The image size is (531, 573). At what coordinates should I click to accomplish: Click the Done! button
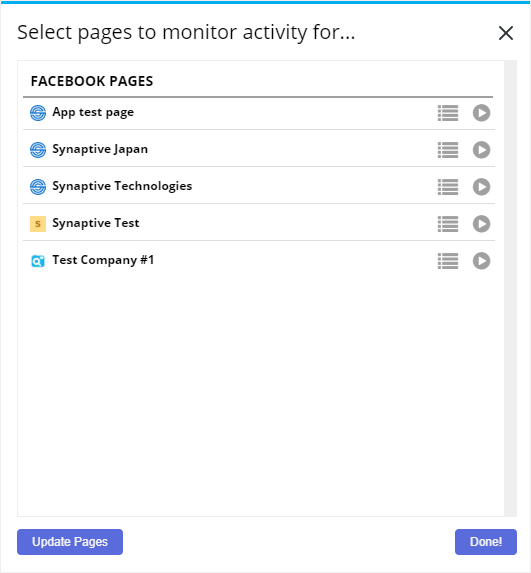point(486,542)
